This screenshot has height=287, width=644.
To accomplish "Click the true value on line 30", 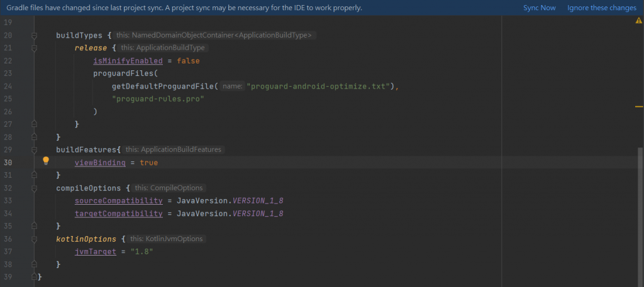I will point(148,163).
